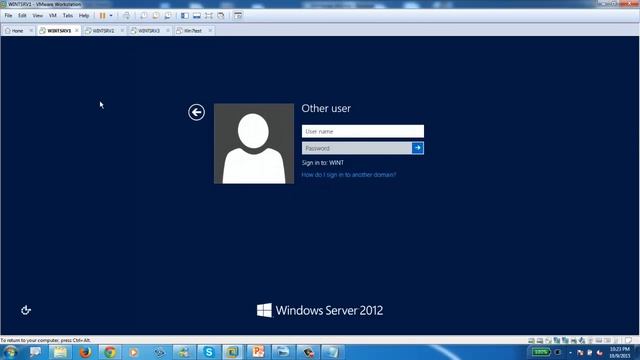Toggle the thumbnail bar icon
This screenshot has width=640, height=360.
tap(197, 16)
